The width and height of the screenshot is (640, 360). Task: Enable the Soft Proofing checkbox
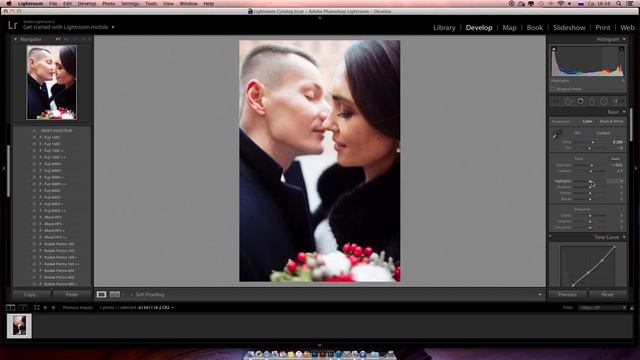pyautogui.click(x=131, y=294)
